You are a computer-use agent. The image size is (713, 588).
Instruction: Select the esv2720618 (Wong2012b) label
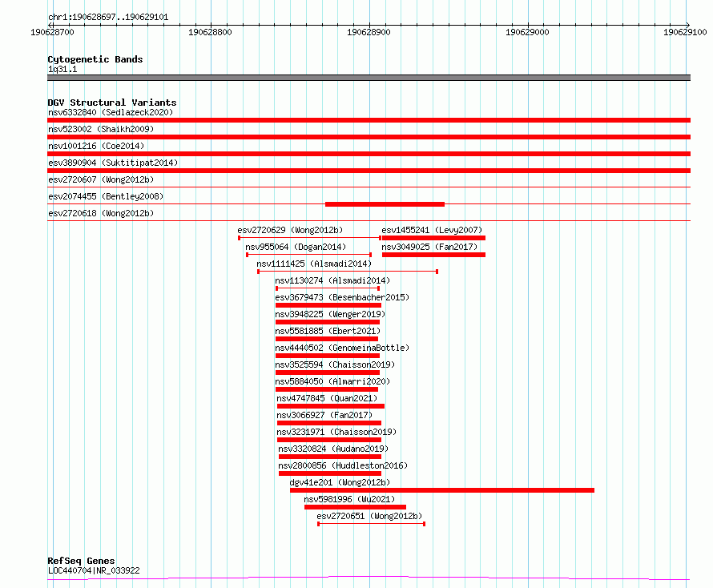(101, 213)
